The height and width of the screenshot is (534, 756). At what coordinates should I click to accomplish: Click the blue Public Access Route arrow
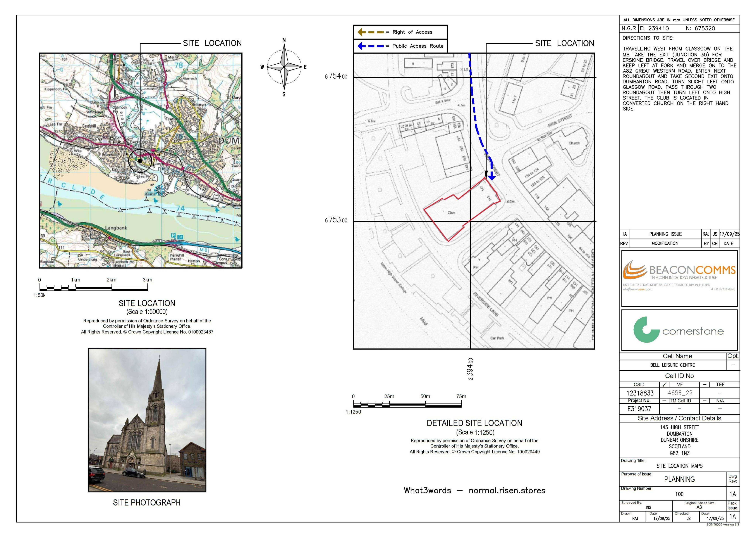click(x=370, y=46)
